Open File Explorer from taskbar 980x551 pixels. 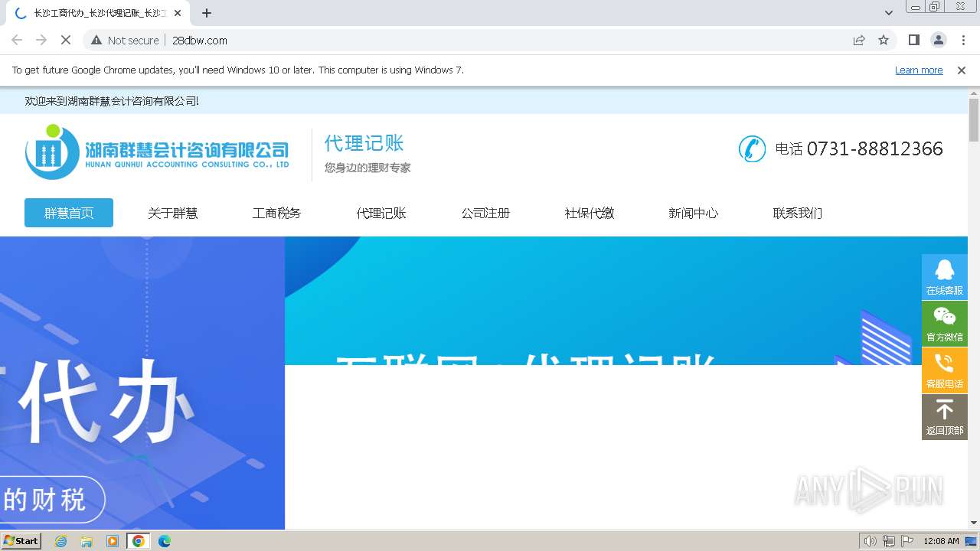click(87, 541)
